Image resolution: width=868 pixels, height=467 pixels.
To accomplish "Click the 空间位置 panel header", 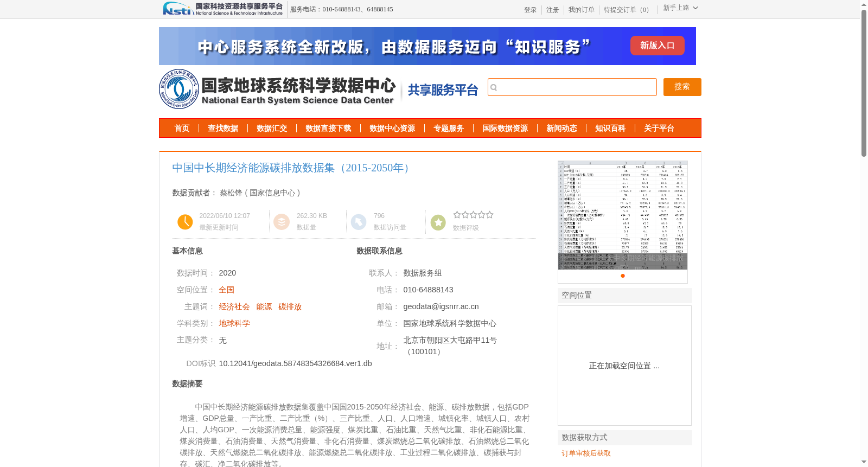I will (x=625, y=296).
